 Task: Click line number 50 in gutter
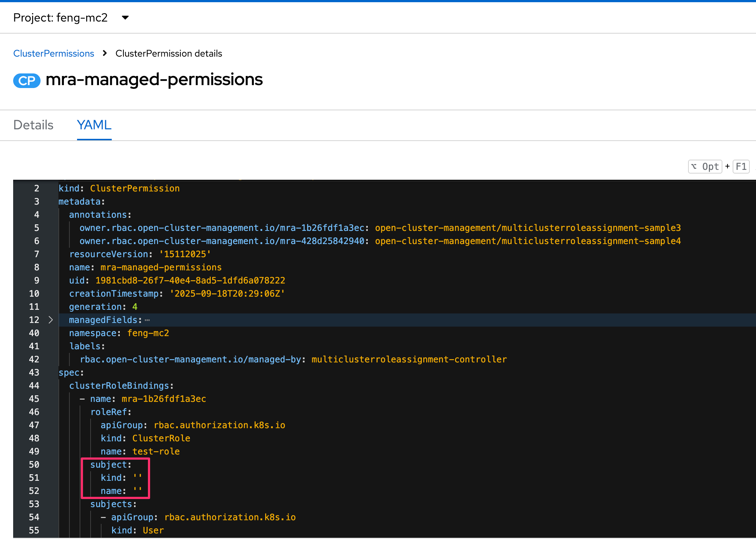tap(34, 464)
